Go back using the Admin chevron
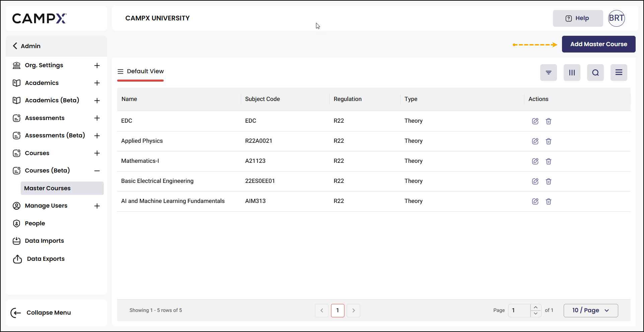The width and height of the screenshot is (644, 332). point(15,46)
